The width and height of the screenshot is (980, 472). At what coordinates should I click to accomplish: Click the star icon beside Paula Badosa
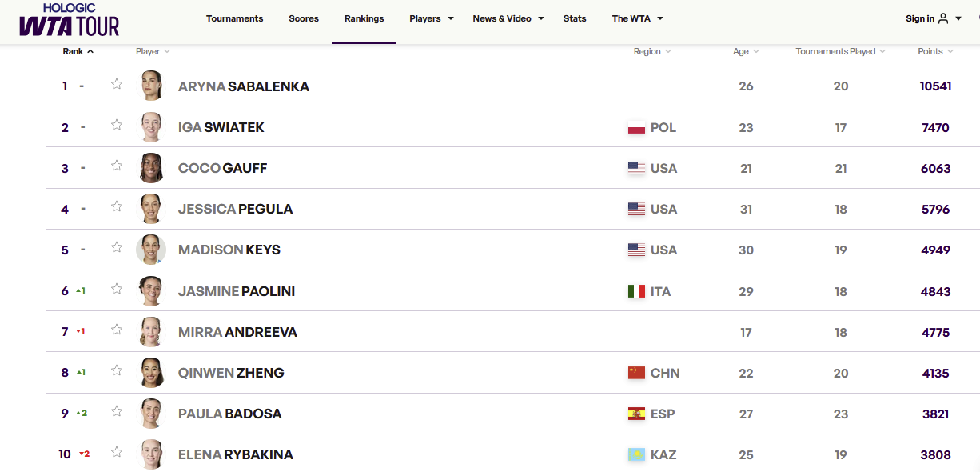117,411
